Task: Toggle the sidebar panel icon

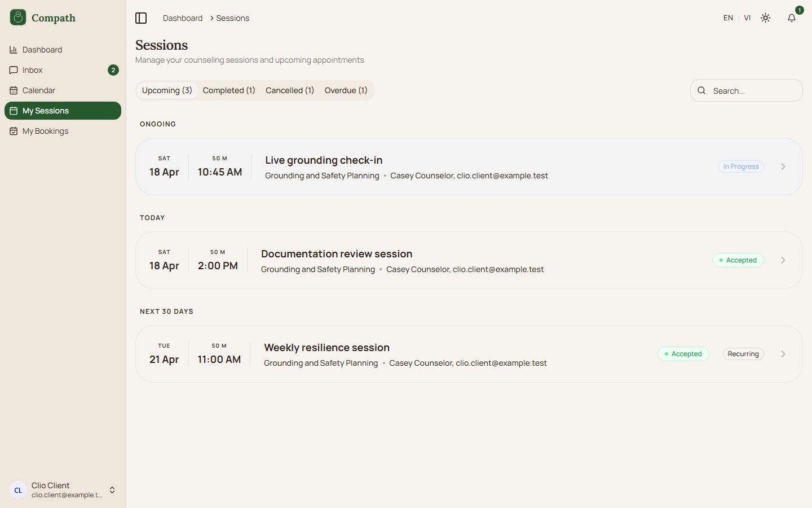Action: pos(141,18)
